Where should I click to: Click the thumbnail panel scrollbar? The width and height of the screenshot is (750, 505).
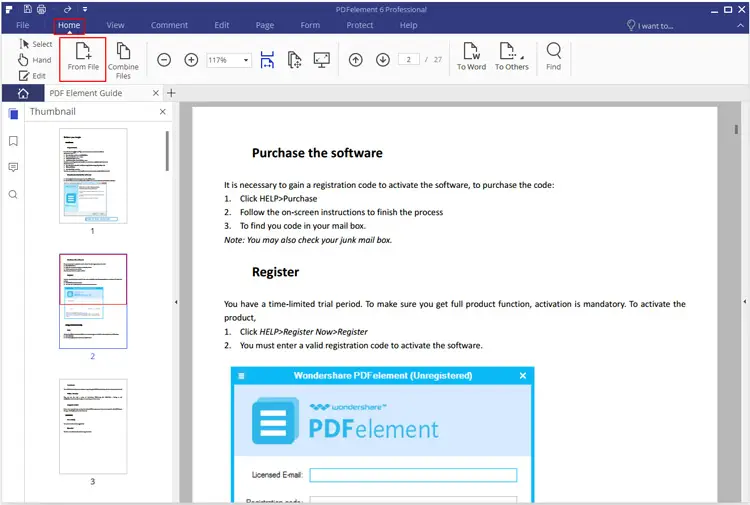167,151
